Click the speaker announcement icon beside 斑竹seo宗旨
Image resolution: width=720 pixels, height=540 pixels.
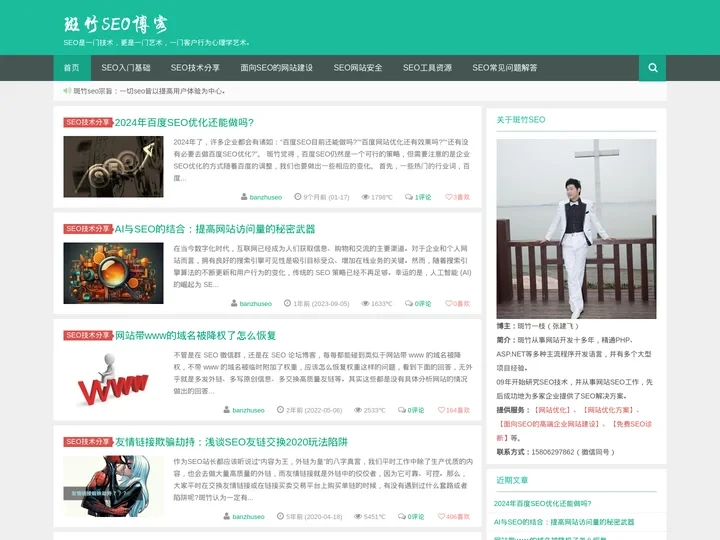(67, 91)
